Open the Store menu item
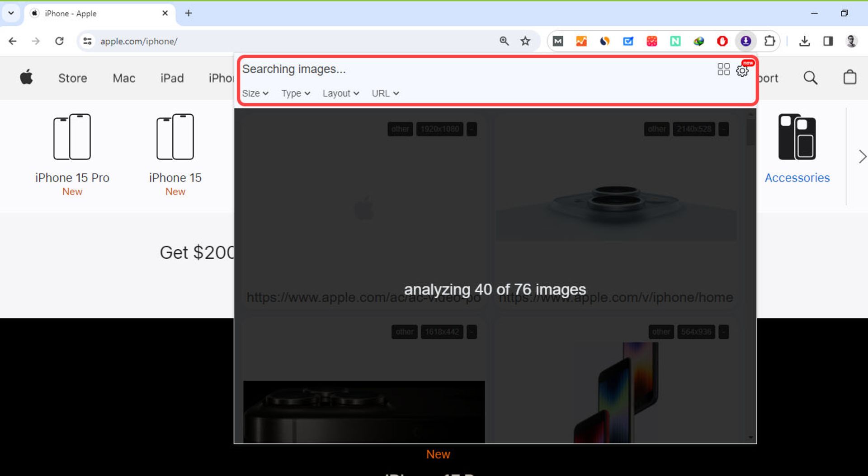The image size is (868, 476). click(72, 78)
